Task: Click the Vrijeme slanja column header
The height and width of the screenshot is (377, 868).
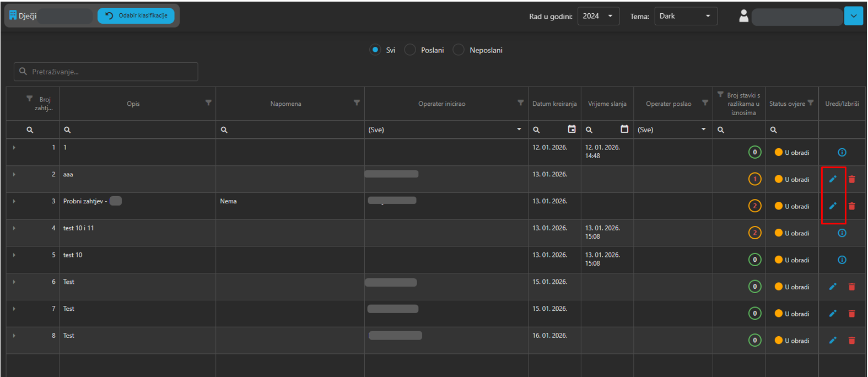Action: 607,104
